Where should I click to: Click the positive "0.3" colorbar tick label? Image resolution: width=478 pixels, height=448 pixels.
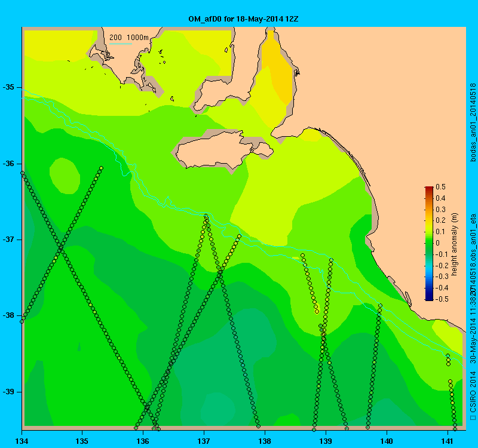[x=441, y=210]
